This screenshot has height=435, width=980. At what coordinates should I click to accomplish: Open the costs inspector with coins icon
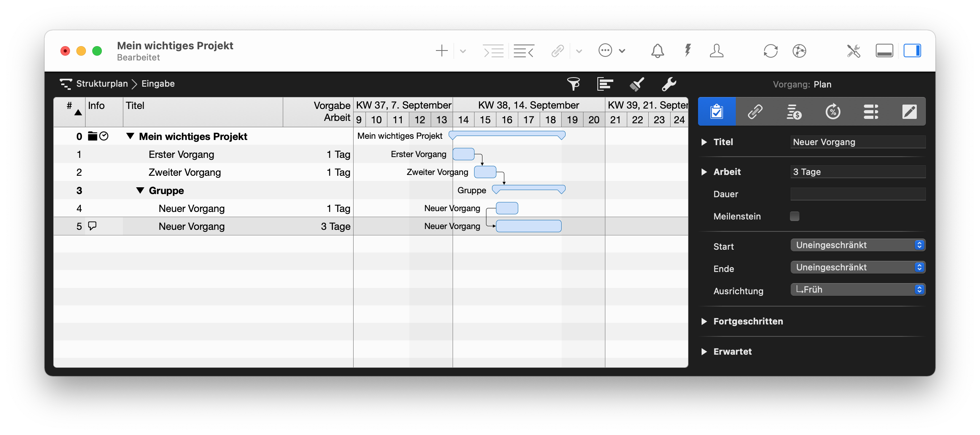(794, 111)
